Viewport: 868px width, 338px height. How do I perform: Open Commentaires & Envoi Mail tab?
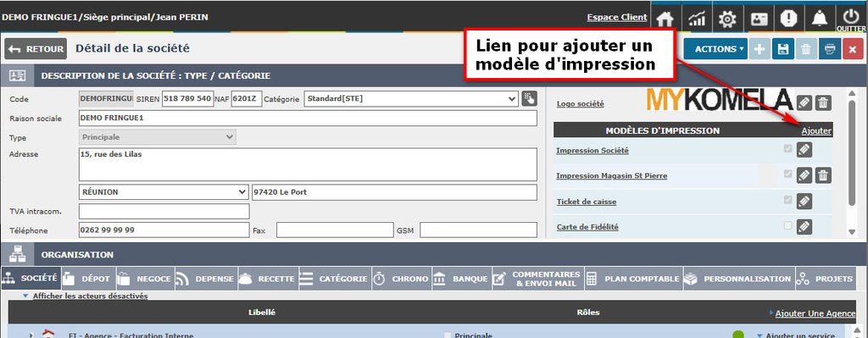pos(537,279)
